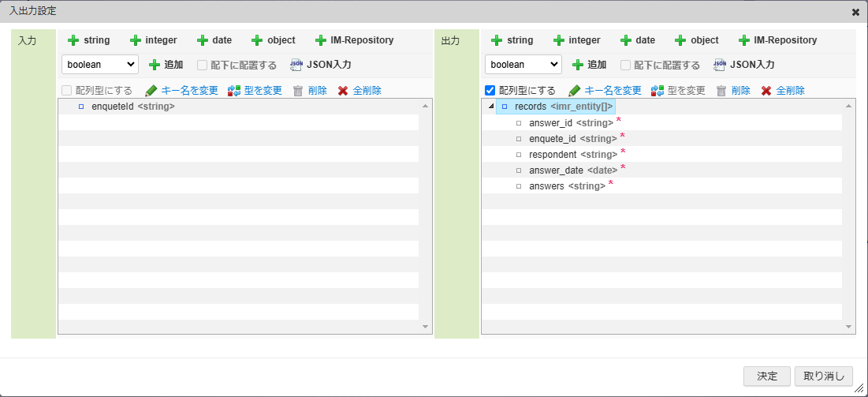Click the 取り消し button
The width and height of the screenshot is (868, 397).
823,376
